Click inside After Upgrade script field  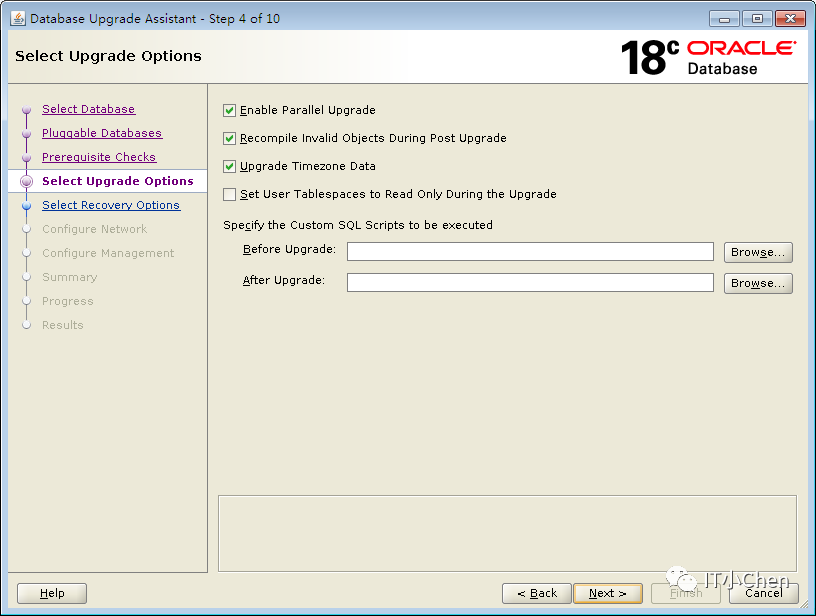[530, 283]
